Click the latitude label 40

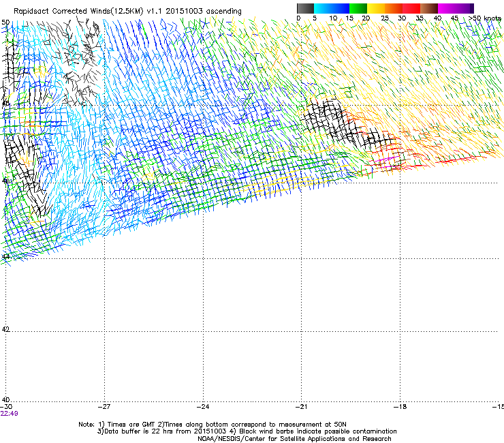(5, 399)
